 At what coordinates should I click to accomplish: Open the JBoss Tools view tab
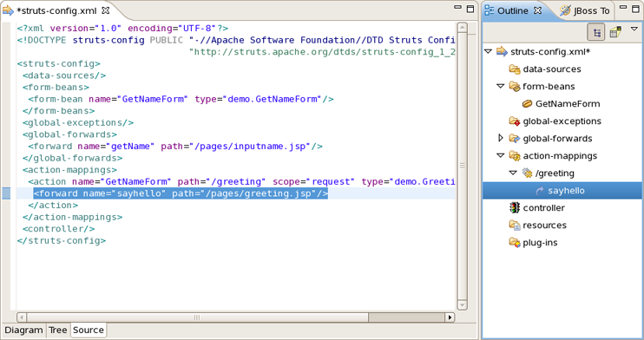pyautogui.click(x=585, y=10)
